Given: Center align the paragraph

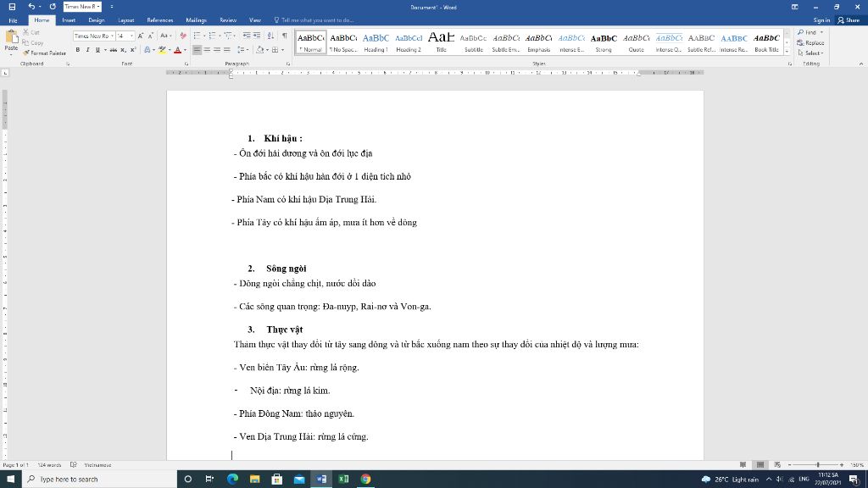Looking at the screenshot, I should click(207, 50).
